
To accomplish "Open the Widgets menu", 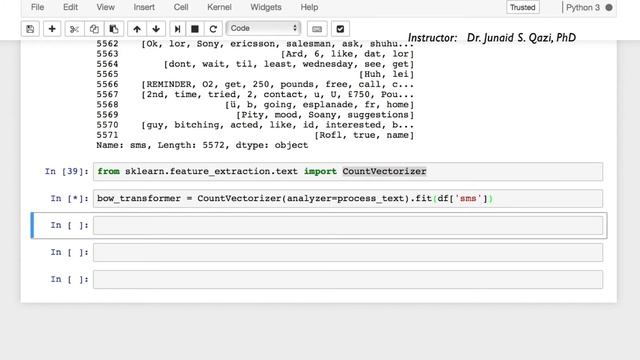I will pyautogui.click(x=266, y=7).
